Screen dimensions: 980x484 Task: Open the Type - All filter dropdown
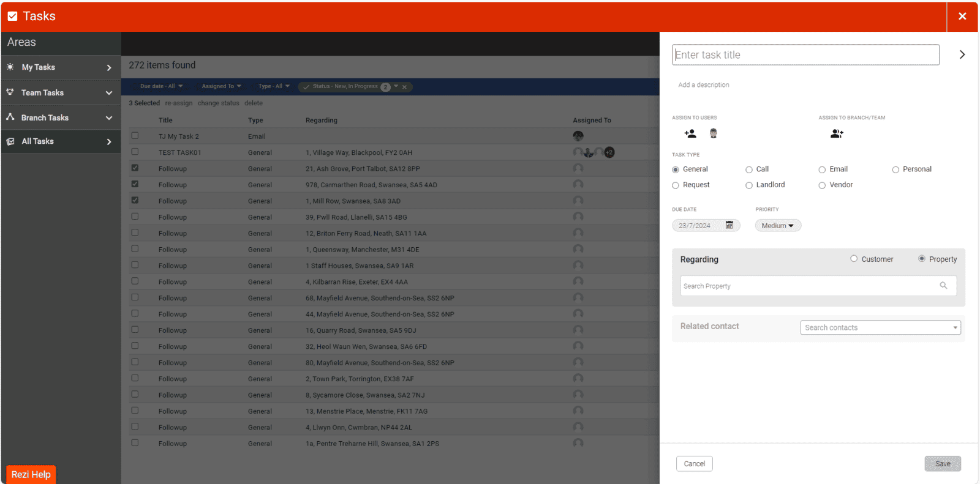[274, 86]
